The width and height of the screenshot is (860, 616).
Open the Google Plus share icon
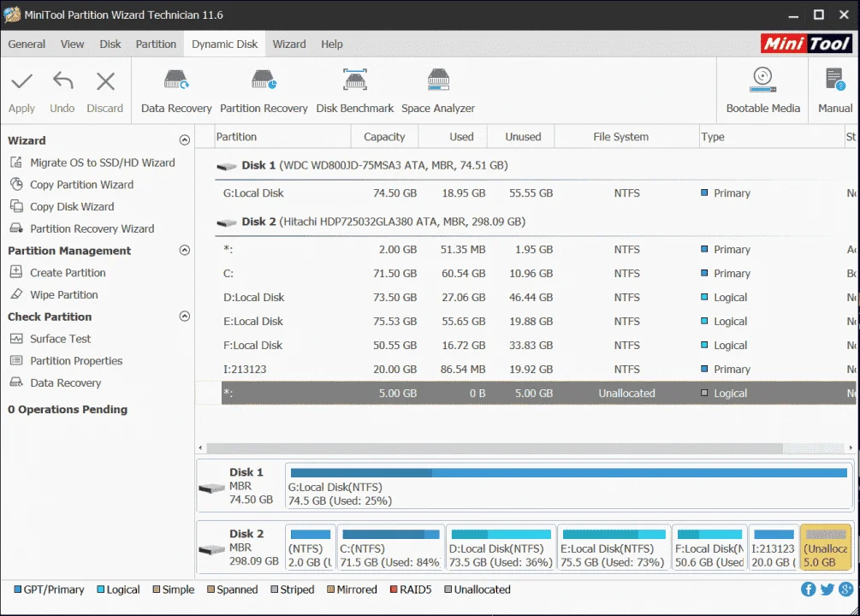pos(845,589)
